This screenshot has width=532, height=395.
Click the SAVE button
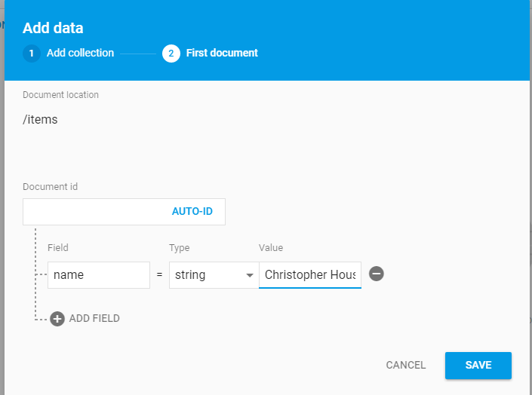click(478, 365)
